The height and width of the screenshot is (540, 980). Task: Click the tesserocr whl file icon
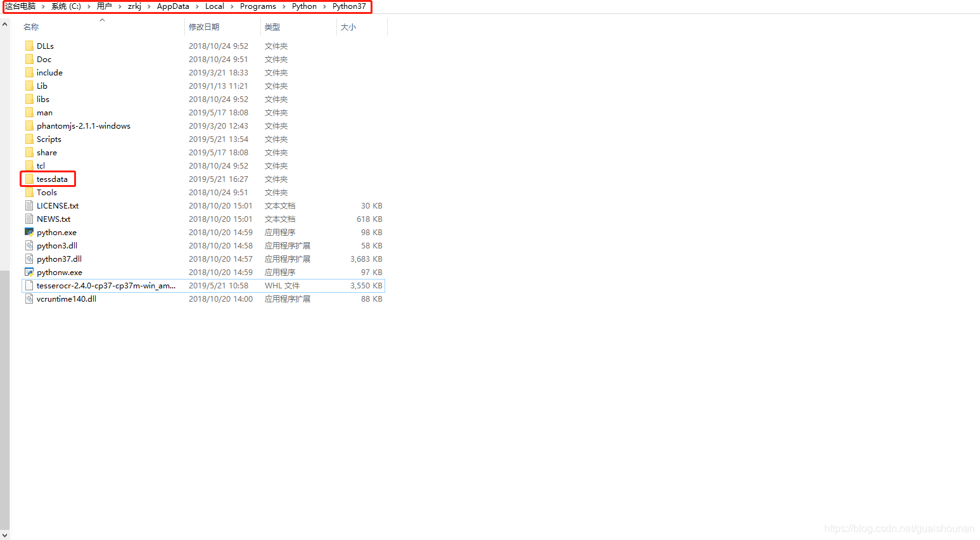[x=29, y=285]
